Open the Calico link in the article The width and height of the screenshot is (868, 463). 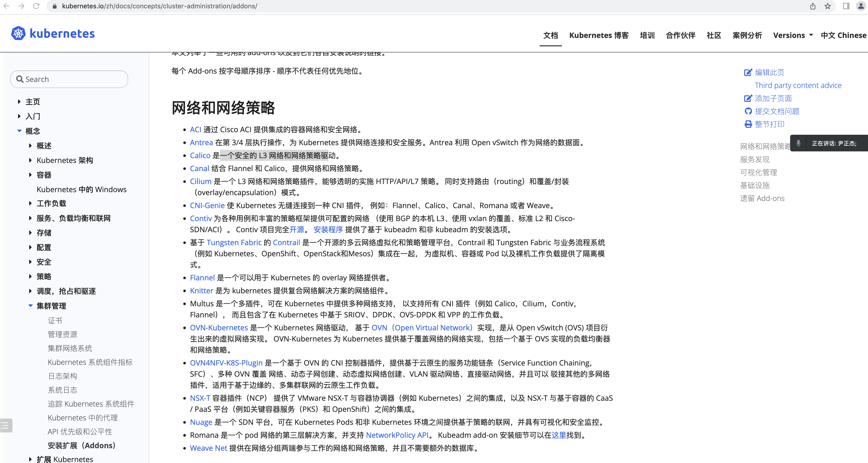200,155
